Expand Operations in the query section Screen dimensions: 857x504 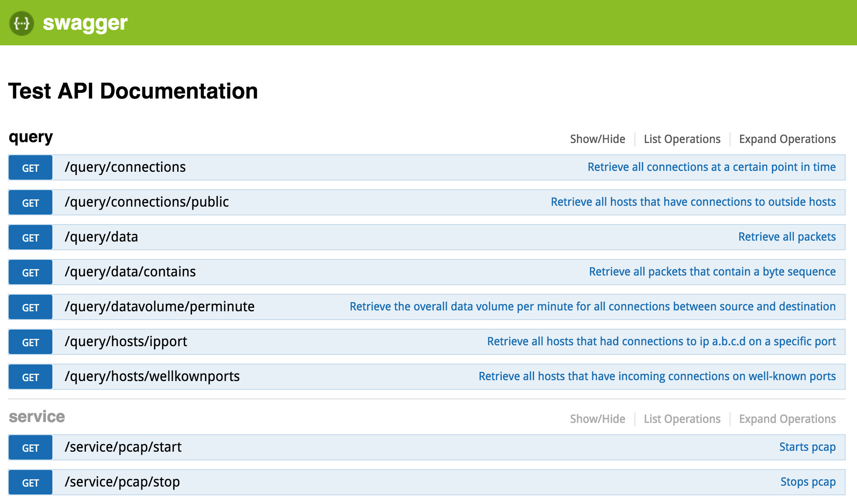coord(787,139)
